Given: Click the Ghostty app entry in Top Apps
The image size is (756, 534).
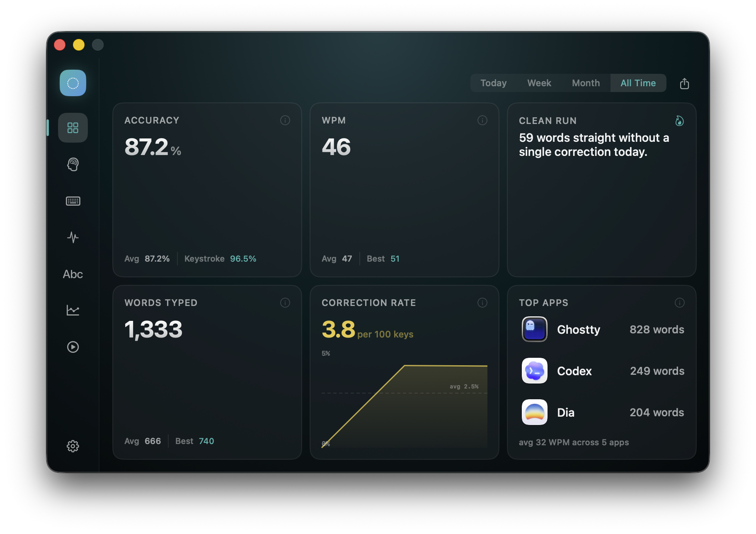Looking at the screenshot, I should pos(579,330).
